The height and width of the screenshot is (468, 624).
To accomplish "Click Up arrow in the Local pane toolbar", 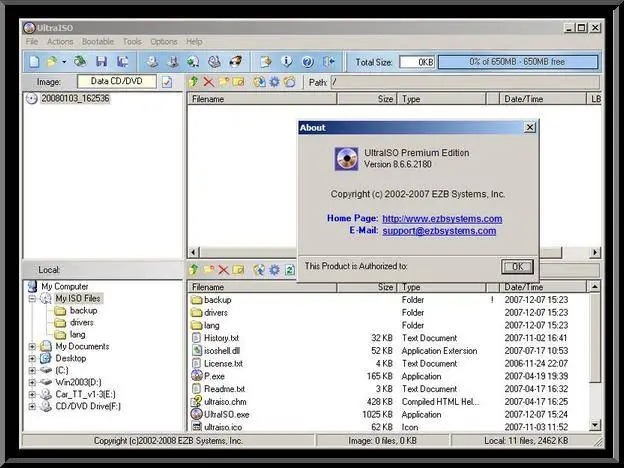I will [x=193, y=269].
